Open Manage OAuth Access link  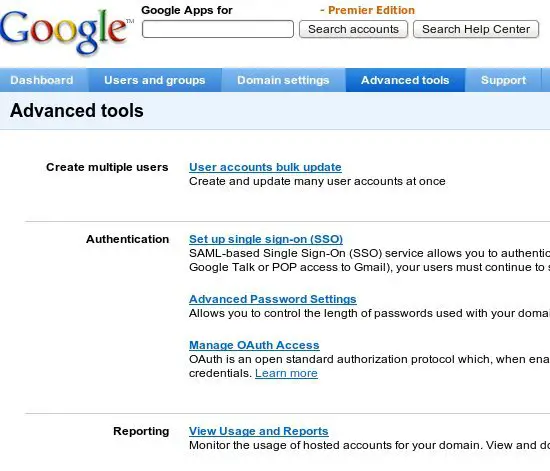(254, 345)
